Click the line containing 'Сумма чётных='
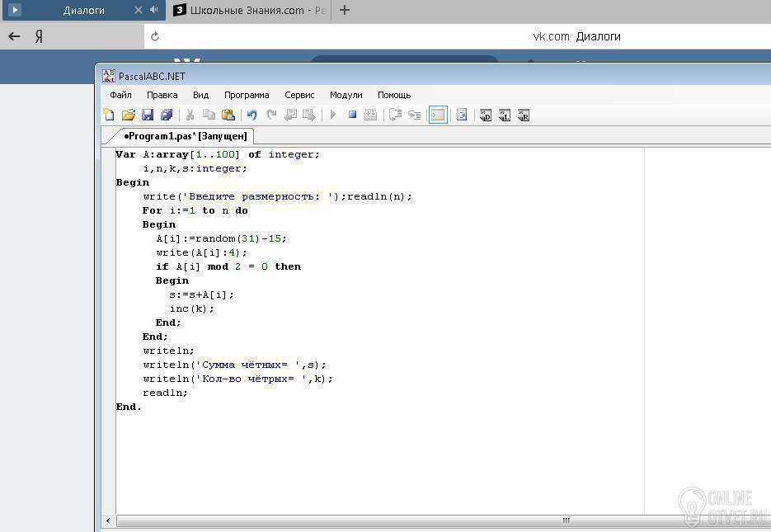This screenshot has height=532, width=771. click(234, 365)
